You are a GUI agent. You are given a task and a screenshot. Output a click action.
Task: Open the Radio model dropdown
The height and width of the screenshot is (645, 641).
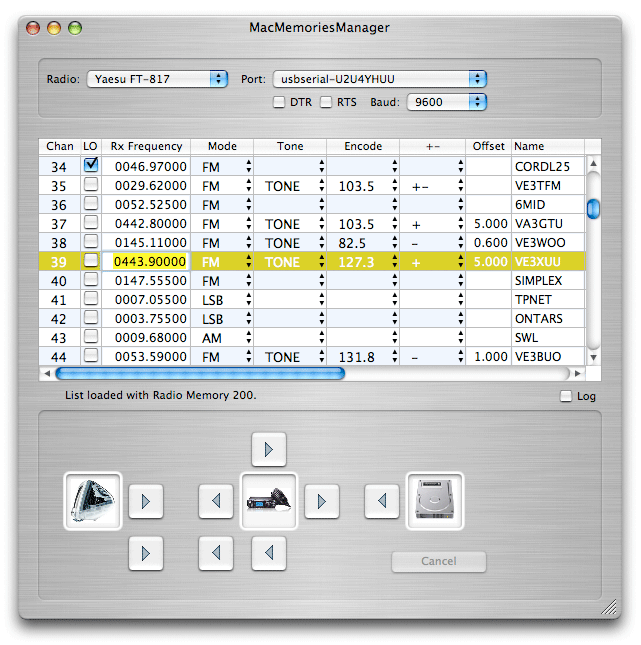click(x=157, y=79)
